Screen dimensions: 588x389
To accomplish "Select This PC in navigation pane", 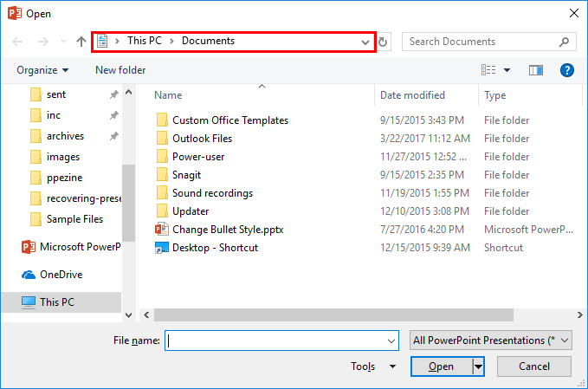I will (61, 302).
